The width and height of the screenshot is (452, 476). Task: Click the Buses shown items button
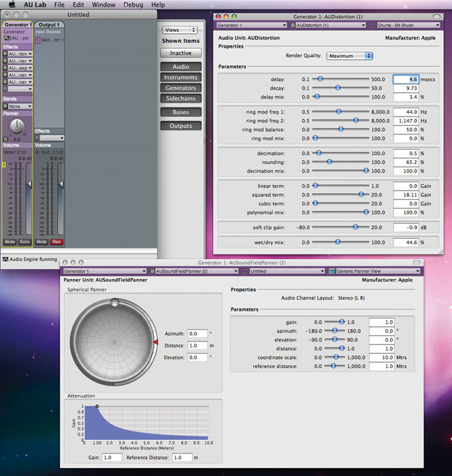[181, 112]
